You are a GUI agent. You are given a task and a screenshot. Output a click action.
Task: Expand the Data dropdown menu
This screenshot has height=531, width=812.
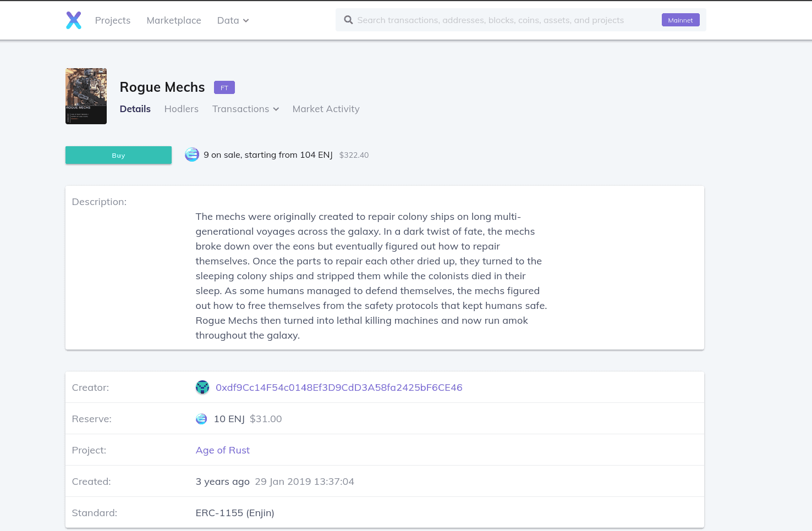(x=233, y=20)
